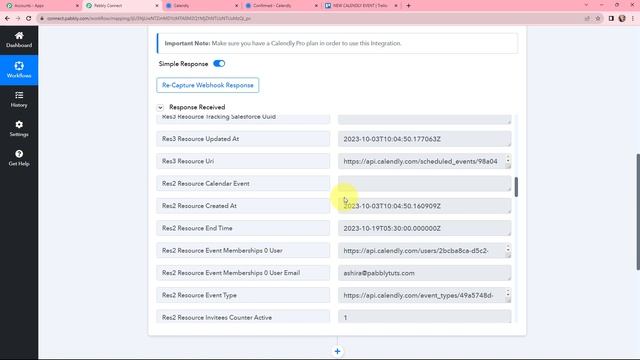Bookmark this page with the star icon

598,18
